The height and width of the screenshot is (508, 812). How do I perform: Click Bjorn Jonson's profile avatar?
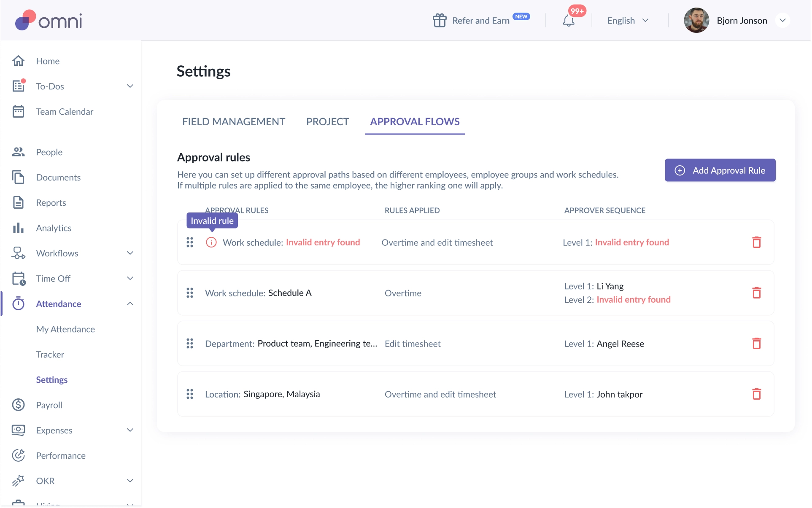click(696, 20)
